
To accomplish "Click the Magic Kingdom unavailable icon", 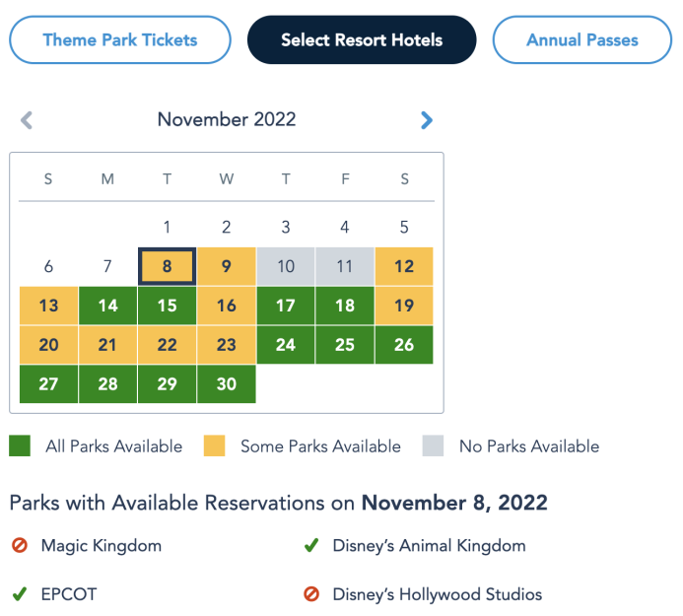I will click(x=20, y=545).
